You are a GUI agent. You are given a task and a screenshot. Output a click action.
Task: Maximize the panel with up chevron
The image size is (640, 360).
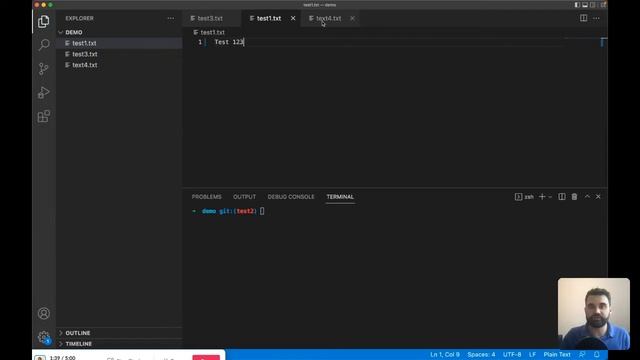pyautogui.click(x=587, y=197)
